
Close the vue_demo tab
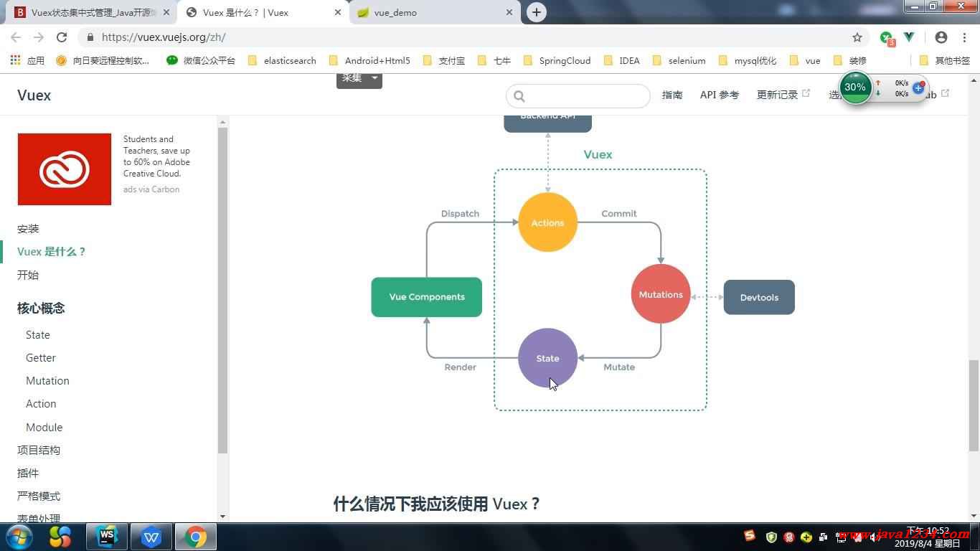(x=509, y=12)
